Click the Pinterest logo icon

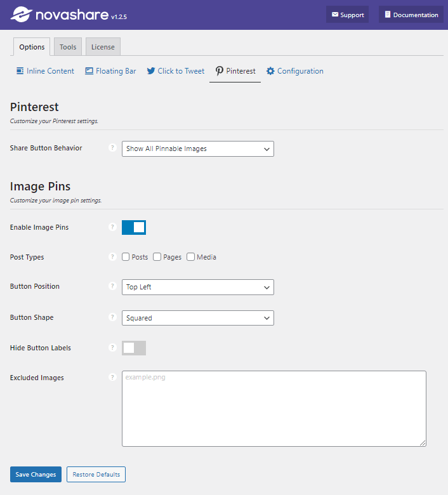point(220,71)
